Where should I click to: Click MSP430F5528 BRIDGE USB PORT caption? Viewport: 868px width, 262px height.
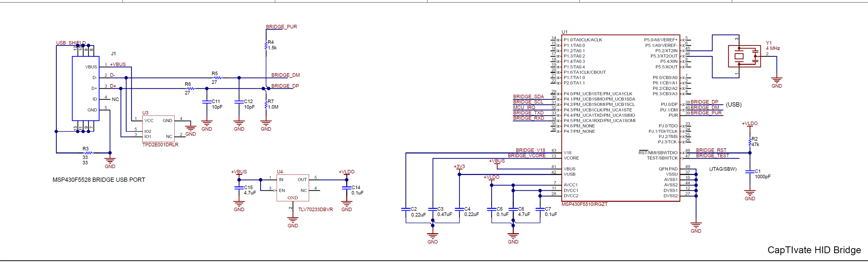coord(99,180)
